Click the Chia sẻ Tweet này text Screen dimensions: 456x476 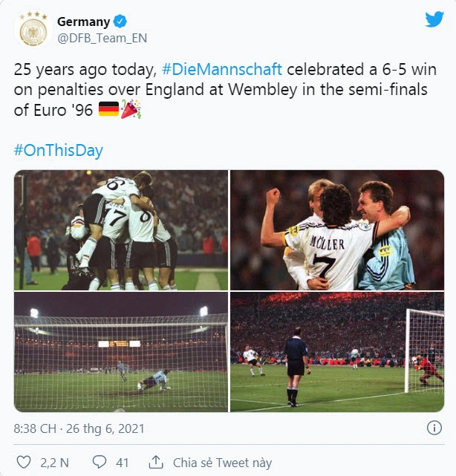click(222, 463)
